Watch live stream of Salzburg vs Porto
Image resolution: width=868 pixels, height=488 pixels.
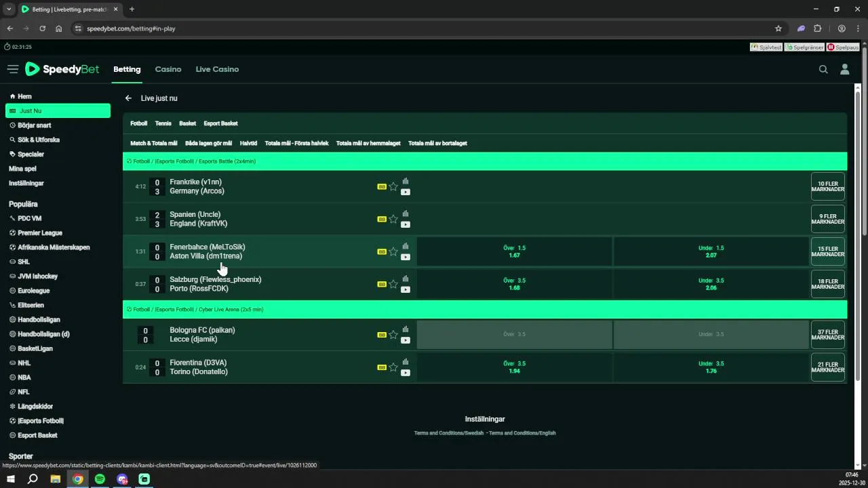point(406,289)
